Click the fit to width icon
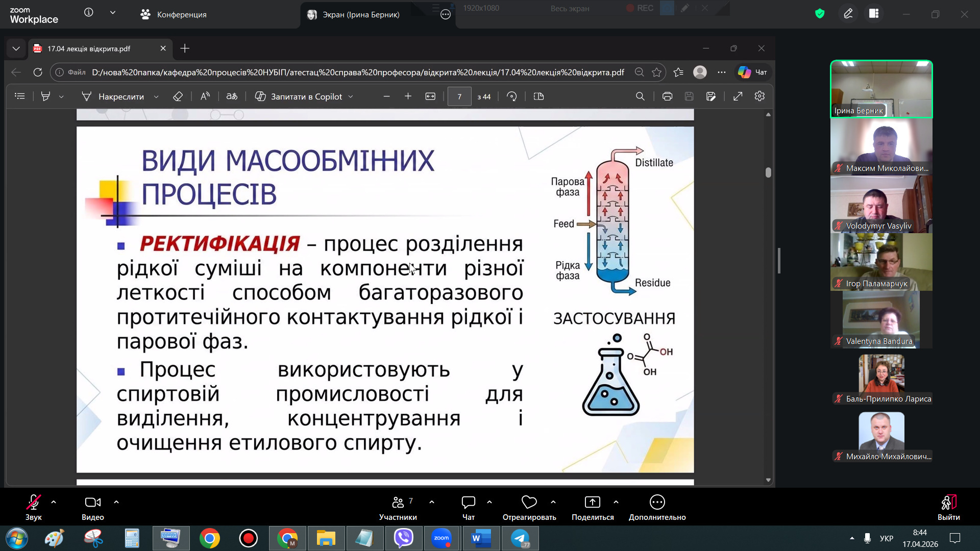The height and width of the screenshot is (551, 980). (x=430, y=96)
